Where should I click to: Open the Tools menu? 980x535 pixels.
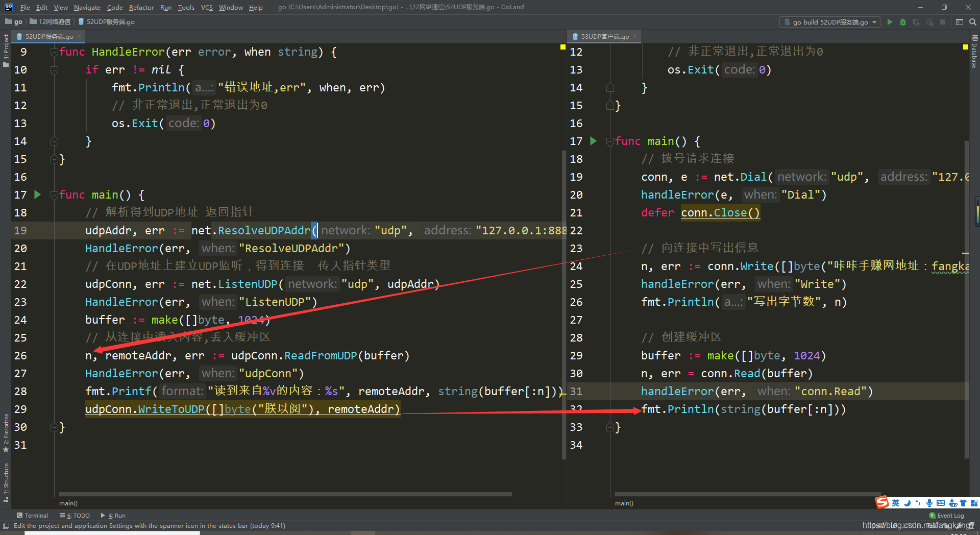[x=186, y=7]
